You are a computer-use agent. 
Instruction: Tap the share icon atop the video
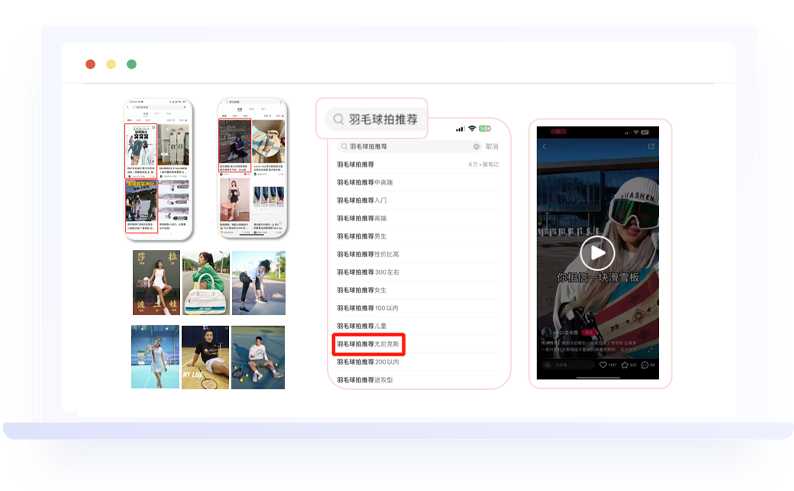pos(652,147)
